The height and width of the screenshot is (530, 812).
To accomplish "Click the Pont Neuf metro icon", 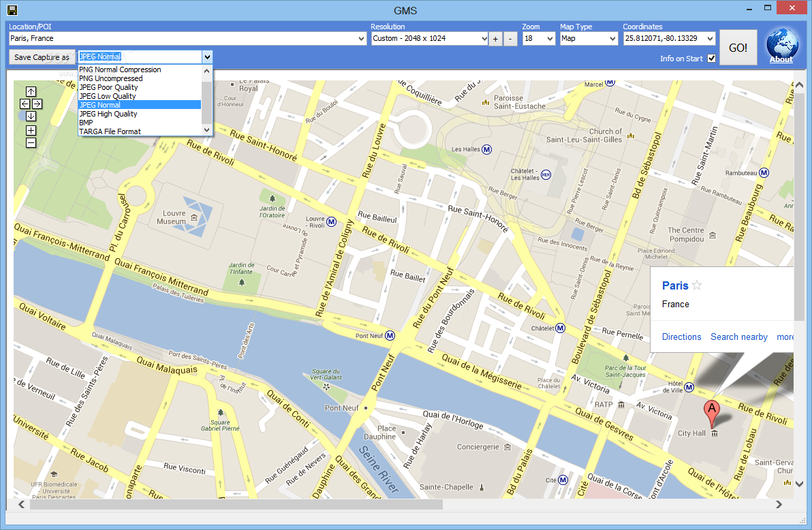I will click(x=390, y=336).
